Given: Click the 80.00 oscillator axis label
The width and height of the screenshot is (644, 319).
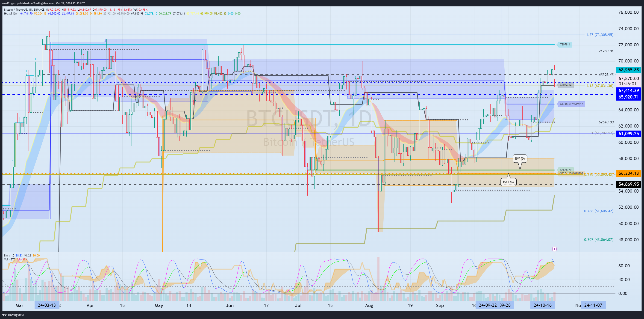Looking at the screenshot, I should click(x=624, y=266).
